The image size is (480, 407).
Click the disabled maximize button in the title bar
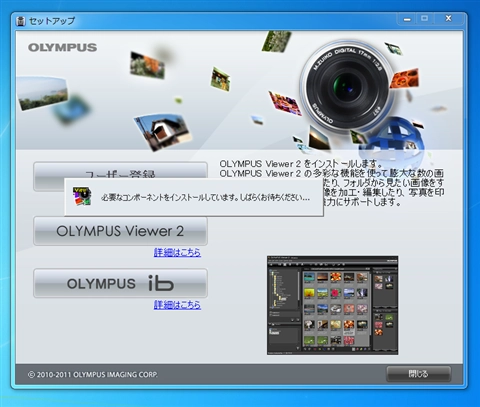pos(424,19)
